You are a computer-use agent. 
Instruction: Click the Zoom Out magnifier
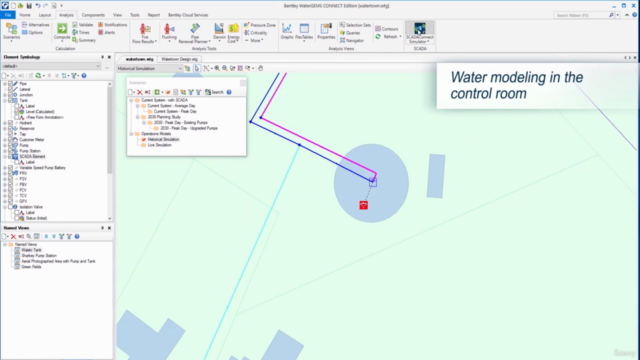[225, 68]
